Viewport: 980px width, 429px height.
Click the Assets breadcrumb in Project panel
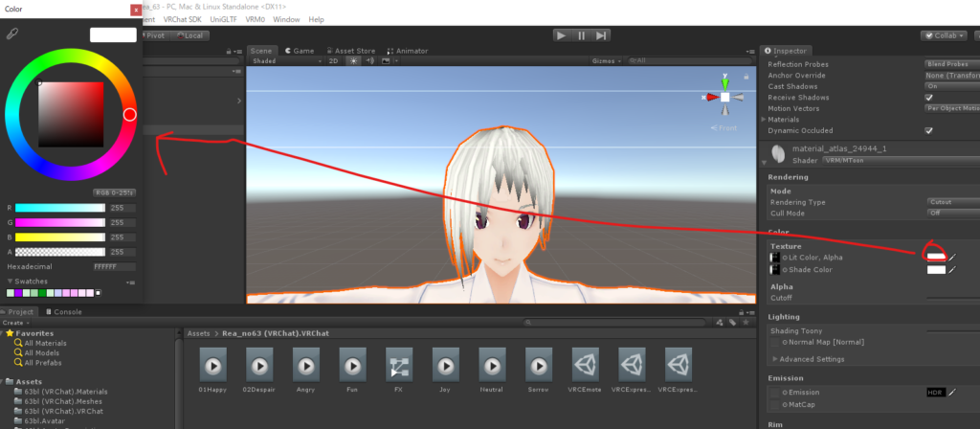(x=198, y=333)
